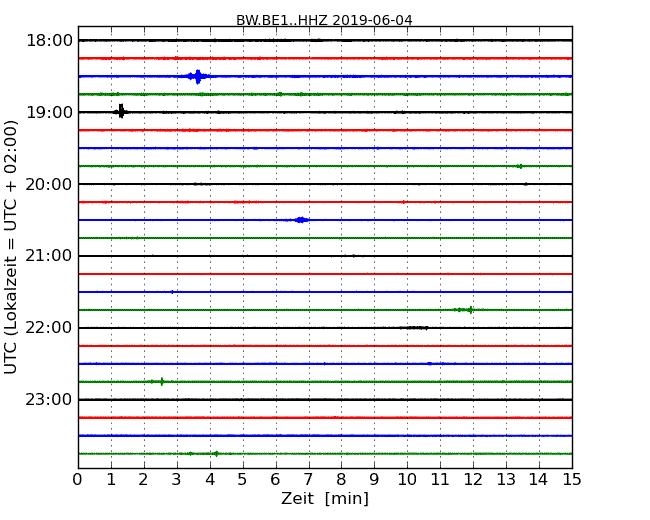Viewport: 650px width, 520px height.
Task: Select the small blue blip on the 22:30 trace
Action: pyautogui.click(x=429, y=364)
